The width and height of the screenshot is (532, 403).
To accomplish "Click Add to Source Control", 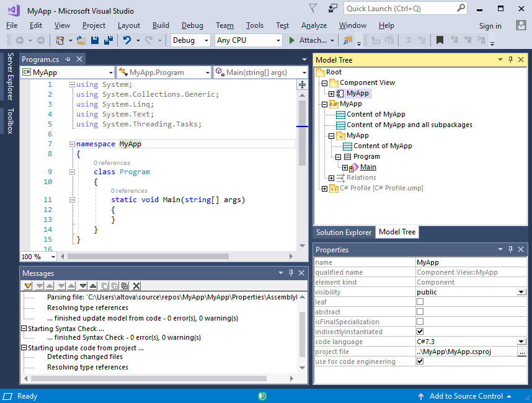I will [x=465, y=396].
